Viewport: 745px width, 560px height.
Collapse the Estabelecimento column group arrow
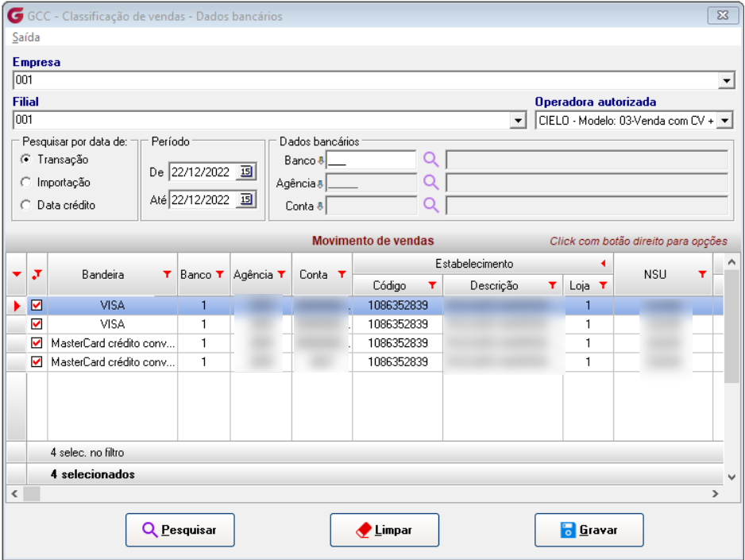(x=603, y=263)
